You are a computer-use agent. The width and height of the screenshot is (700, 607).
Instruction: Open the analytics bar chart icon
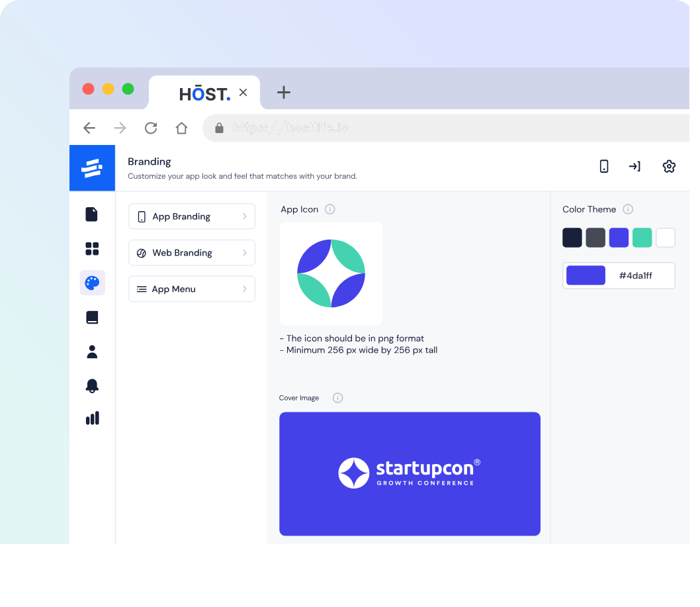point(93,418)
